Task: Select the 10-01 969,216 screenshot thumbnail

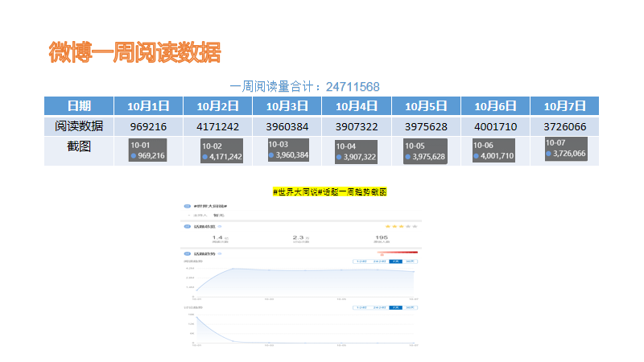Action: (147, 150)
